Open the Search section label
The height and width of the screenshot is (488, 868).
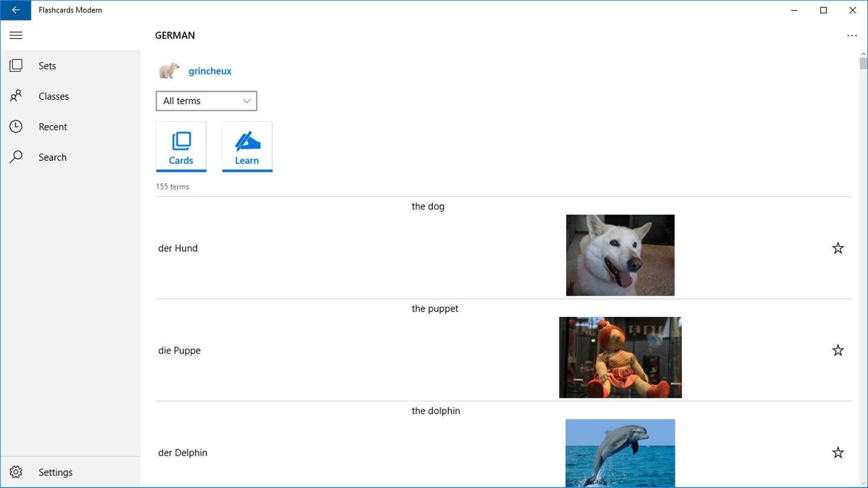[x=52, y=157]
